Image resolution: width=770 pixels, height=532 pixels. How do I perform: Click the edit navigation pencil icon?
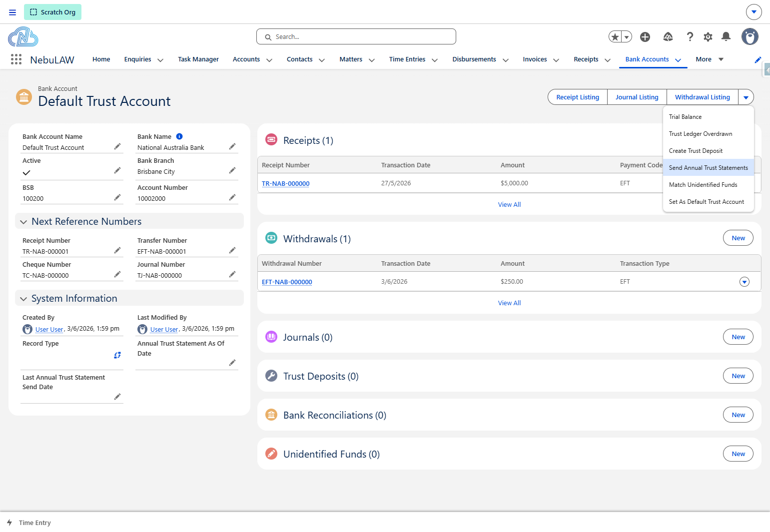click(758, 60)
